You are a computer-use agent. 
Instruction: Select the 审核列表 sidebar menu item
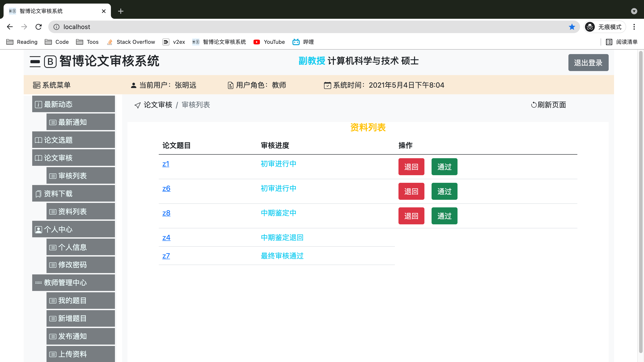click(80, 176)
